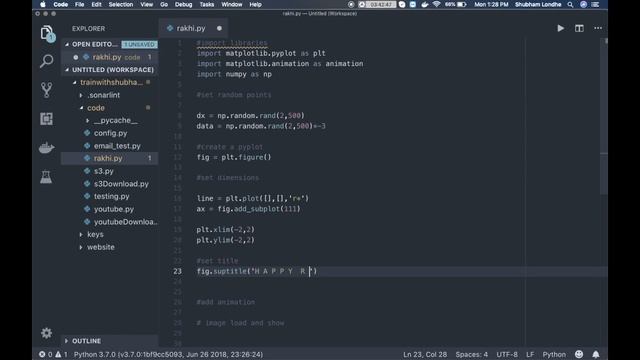640x360 pixels.
Task: Switch to the rakhi.py editor tab
Action: pyautogui.click(x=193, y=28)
